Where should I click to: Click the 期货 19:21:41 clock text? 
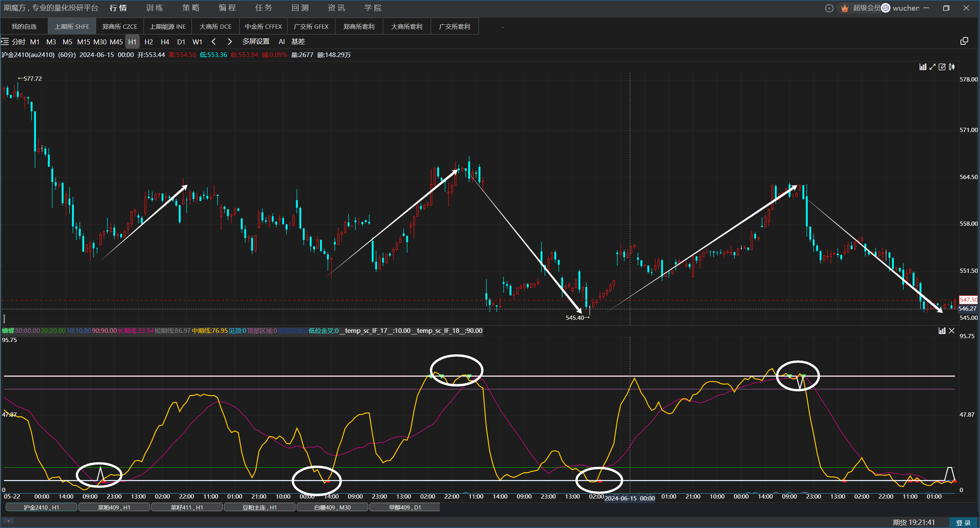(x=914, y=522)
